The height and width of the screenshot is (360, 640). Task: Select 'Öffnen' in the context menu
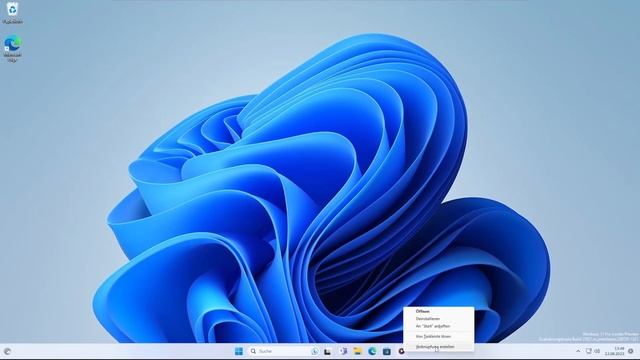(422, 311)
